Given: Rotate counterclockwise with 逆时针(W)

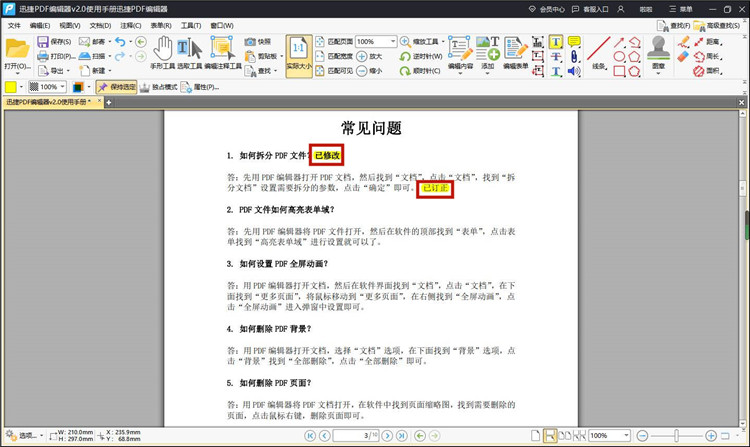Looking at the screenshot, I should (x=421, y=56).
